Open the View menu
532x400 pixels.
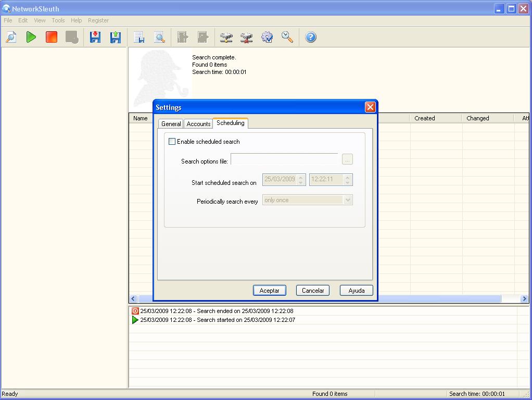pyautogui.click(x=40, y=20)
